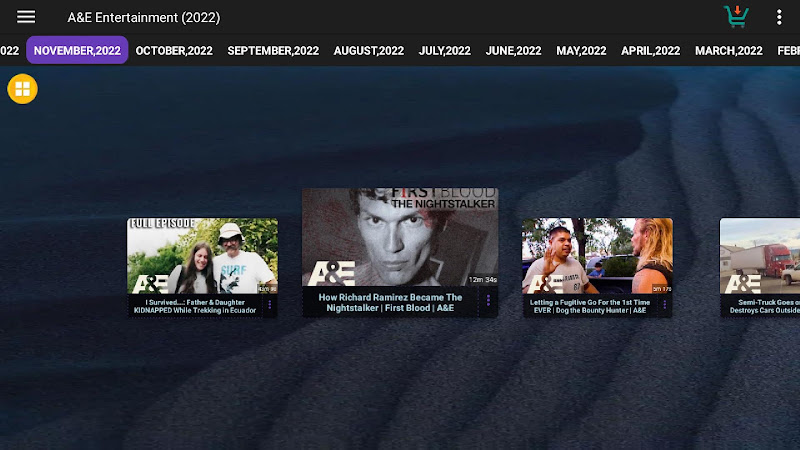
Task: Open the Semi-Truck video thumbnail
Action: point(760,256)
